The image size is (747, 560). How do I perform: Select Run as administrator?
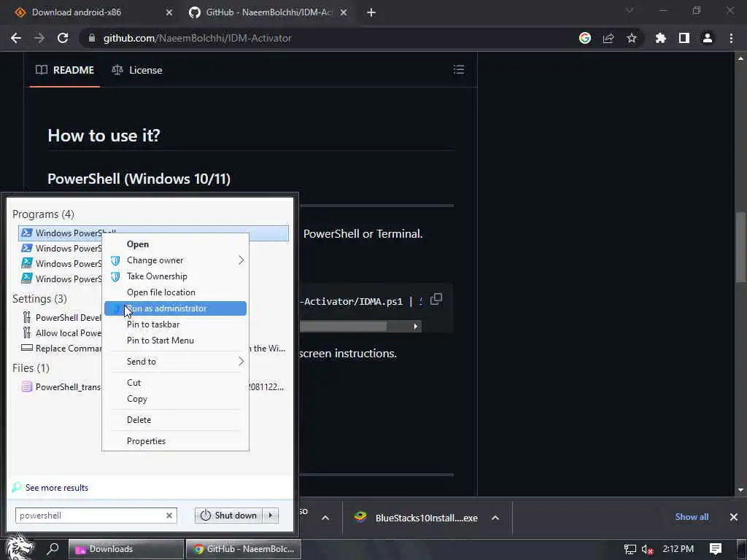[x=175, y=308]
